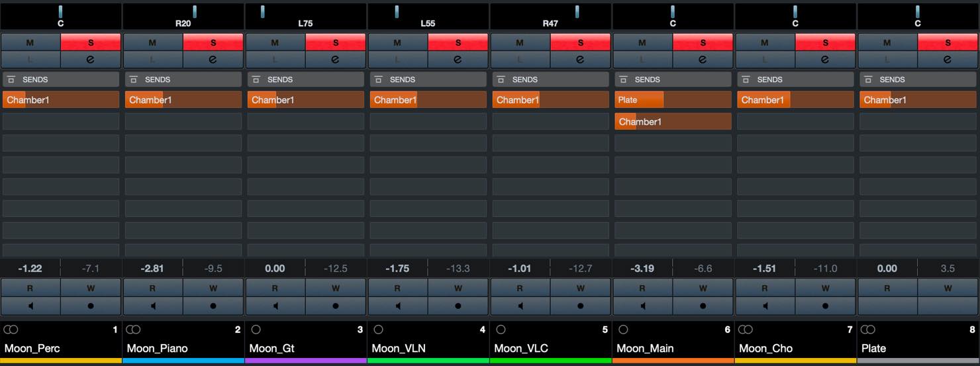980x366 pixels.
Task: Enable monitor speaker icon on Moon_Piano
Action: (153, 306)
